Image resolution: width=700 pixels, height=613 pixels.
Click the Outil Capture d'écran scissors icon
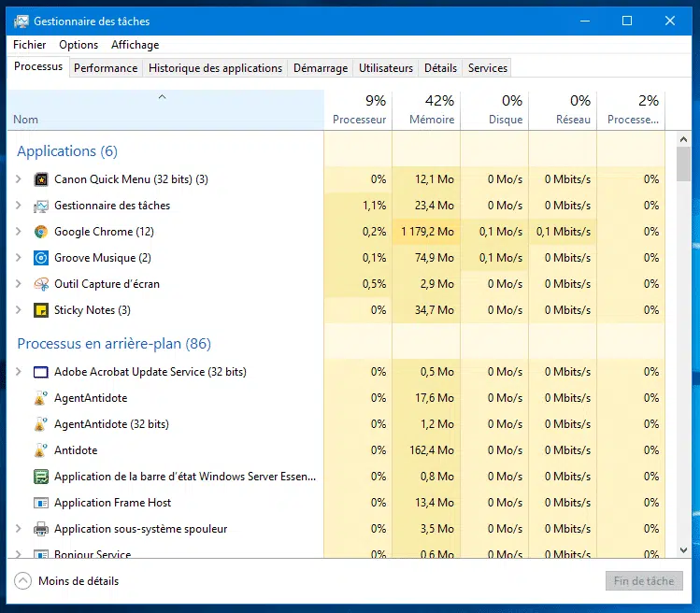click(x=41, y=284)
